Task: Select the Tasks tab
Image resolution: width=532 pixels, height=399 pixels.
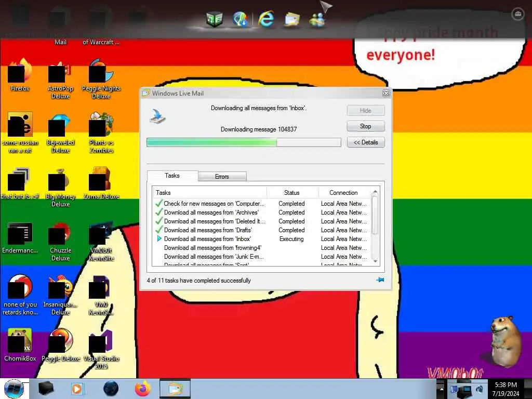Action: [172, 176]
